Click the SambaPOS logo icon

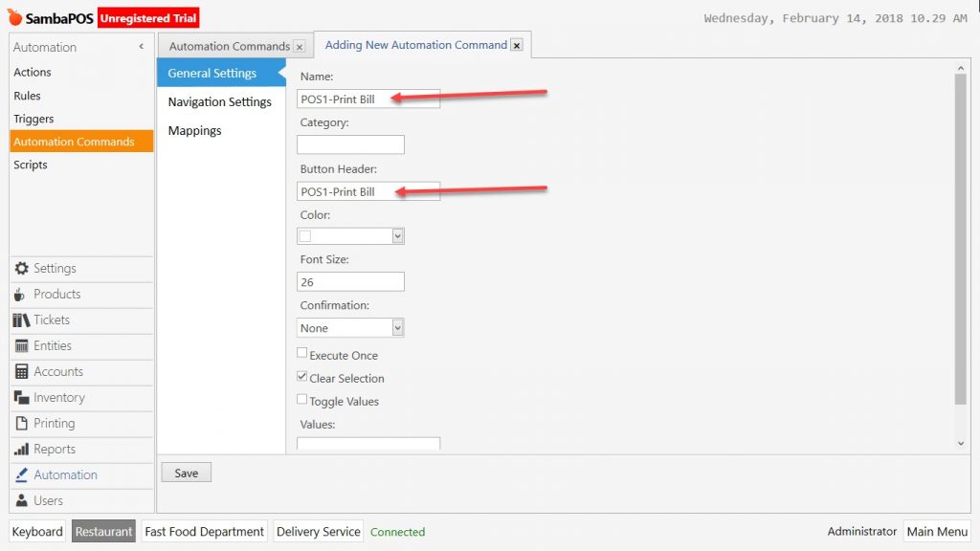pos(14,17)
